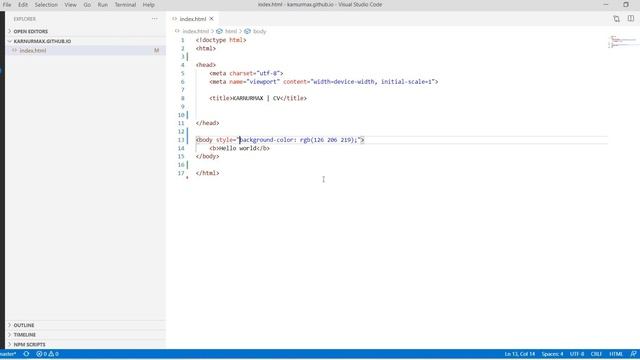Select index.html in the Explorer tree
Screen dimensions: 640x360
(86, 51)
